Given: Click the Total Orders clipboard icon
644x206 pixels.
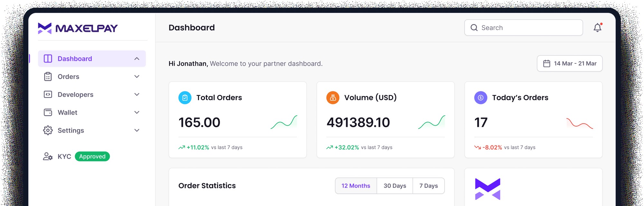Looking at the screenshot, I should (185, 98).
